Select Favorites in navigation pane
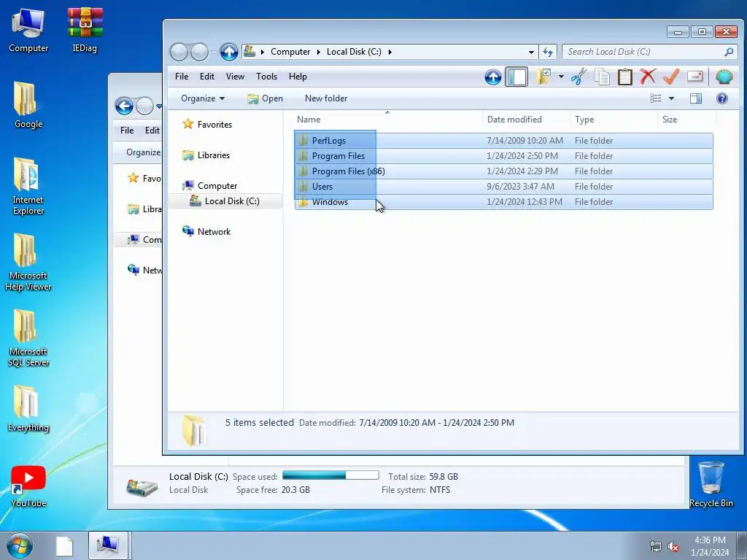 [x=214, y=124]
